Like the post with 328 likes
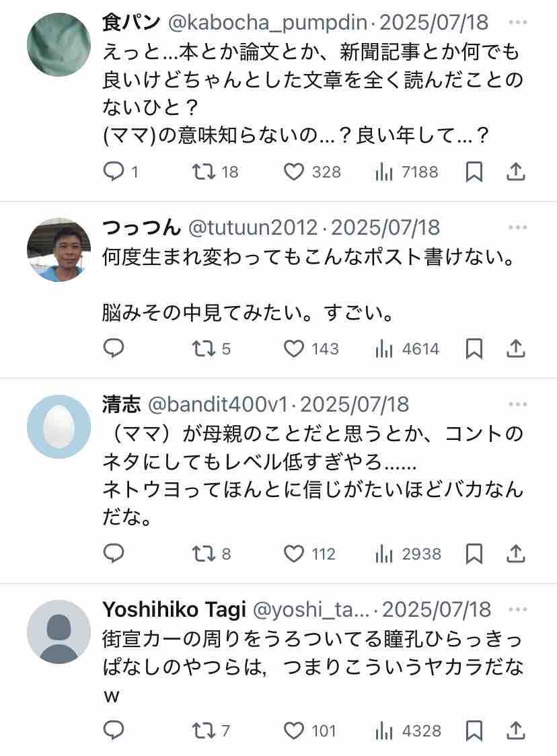The image size is (557, 756). (294, 172)
